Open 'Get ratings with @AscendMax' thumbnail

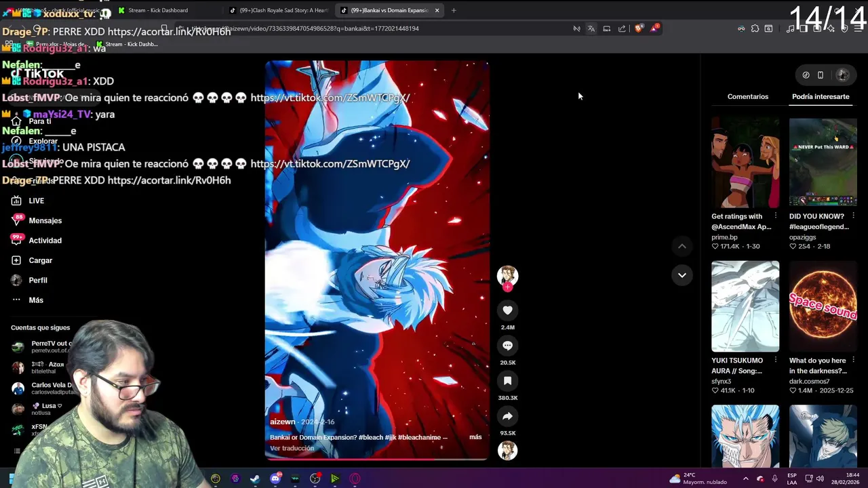point(745,163)
